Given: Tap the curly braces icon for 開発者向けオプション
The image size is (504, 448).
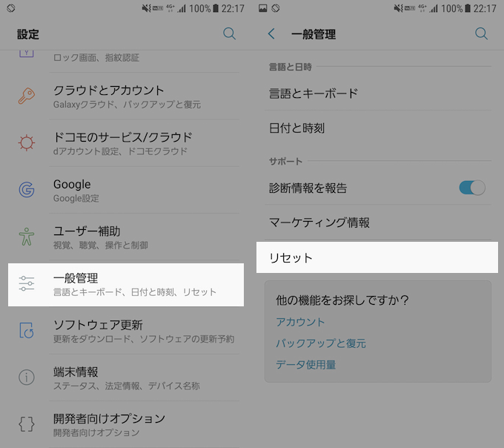Looking at the screenshot, I should tap(27, 424).
